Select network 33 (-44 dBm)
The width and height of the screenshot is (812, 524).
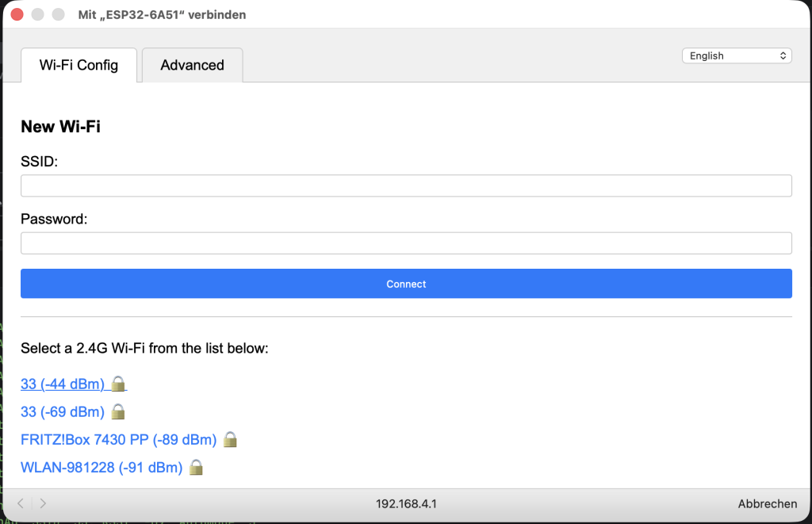[x=63, y=384]
